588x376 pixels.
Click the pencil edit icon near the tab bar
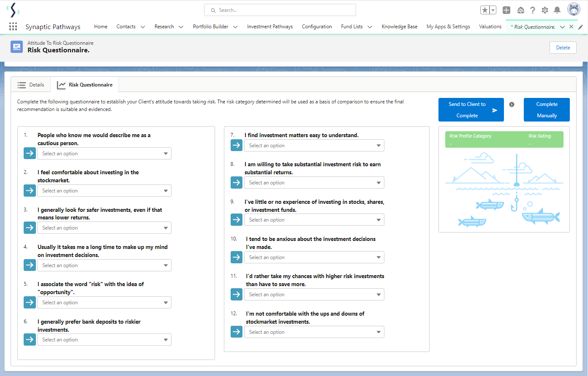click(580, 27)
